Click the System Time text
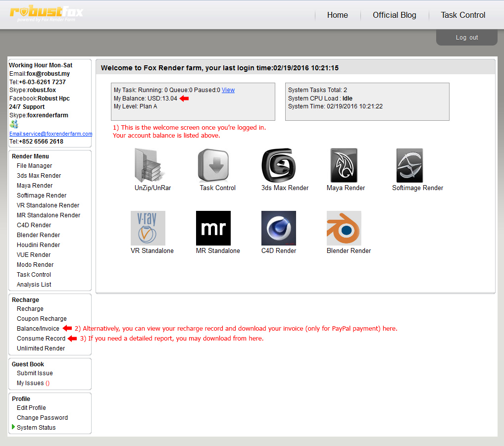The height and width of the screenshot is (446, 504). (335, 106)
